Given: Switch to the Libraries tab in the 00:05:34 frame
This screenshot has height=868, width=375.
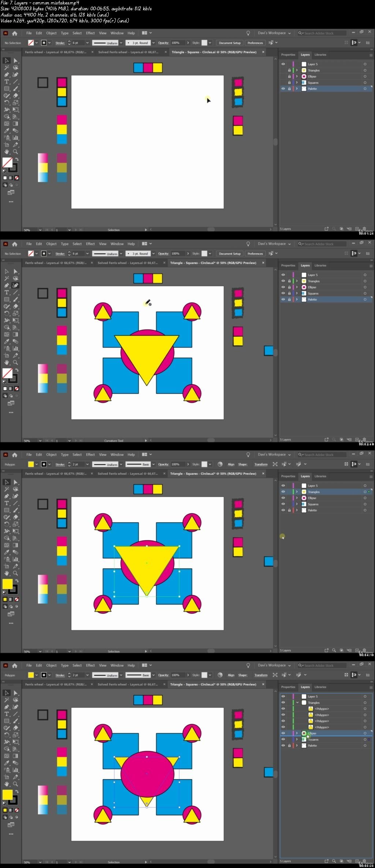Looking at the screenshot, I should 320,687.
